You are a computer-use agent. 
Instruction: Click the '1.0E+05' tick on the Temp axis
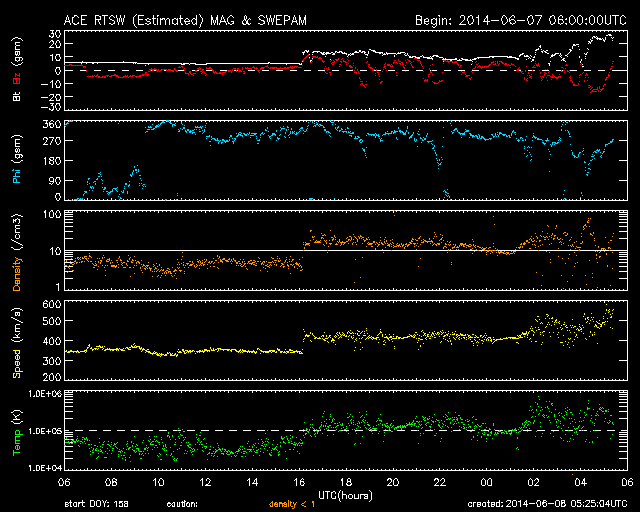tap(44, 431)
